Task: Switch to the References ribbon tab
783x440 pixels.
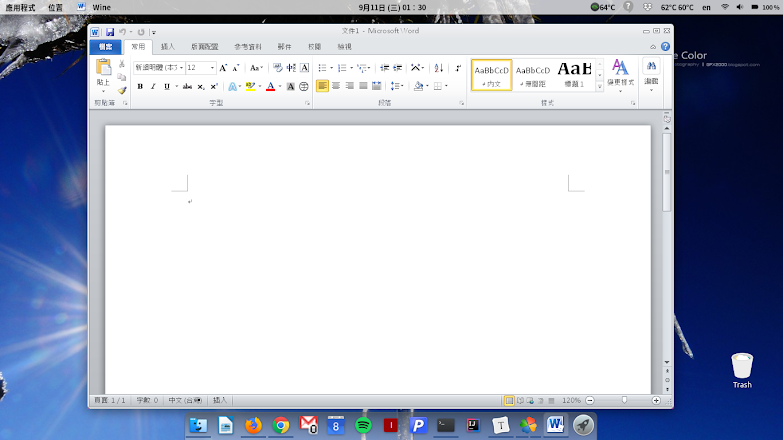Action: point(248,47)
